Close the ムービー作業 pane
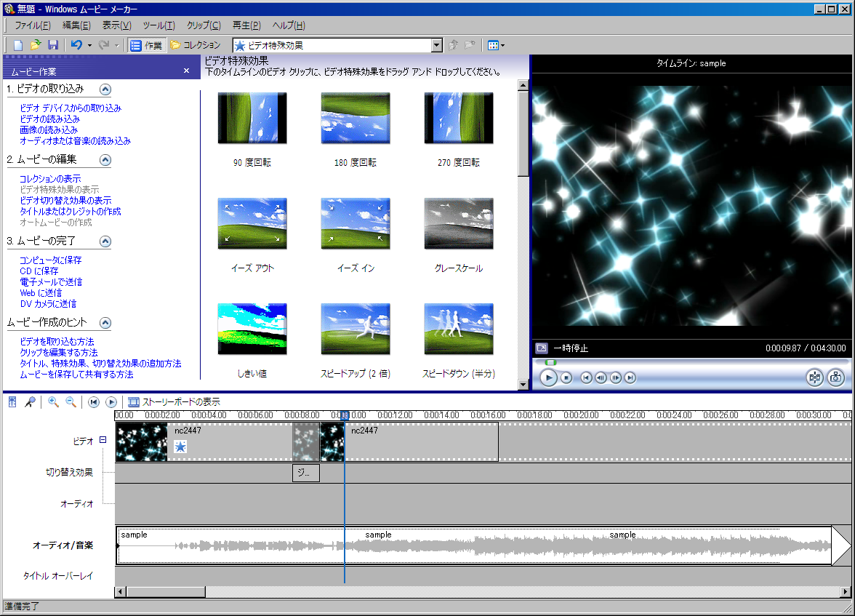Screen dimensions: 855x616 186,71
